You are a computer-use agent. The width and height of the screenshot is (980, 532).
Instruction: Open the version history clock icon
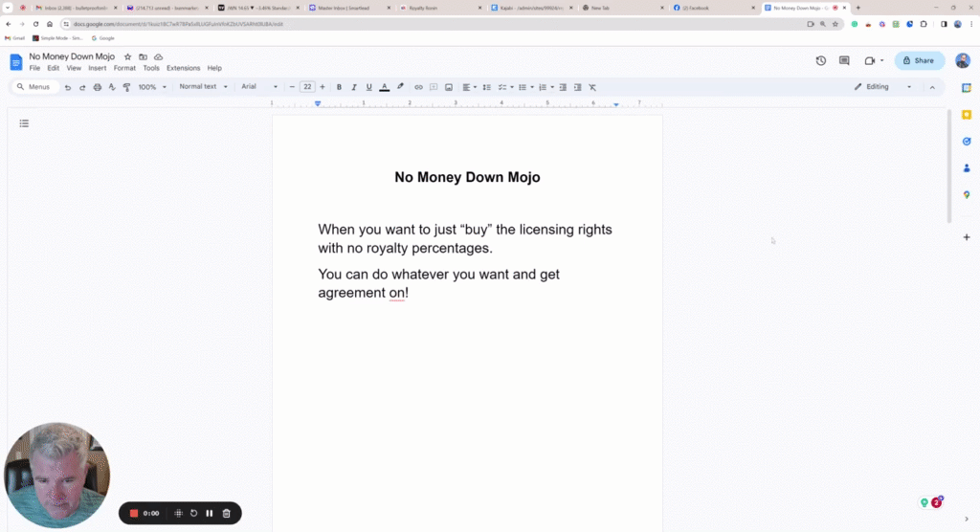coord(820,60)
